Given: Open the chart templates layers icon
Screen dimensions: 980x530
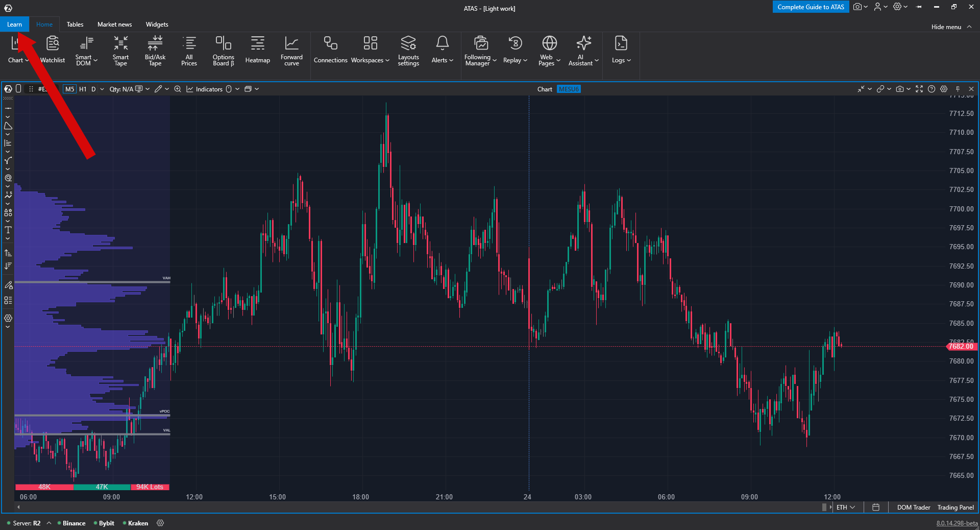Looking at the screenshot, I should [248, 89].
